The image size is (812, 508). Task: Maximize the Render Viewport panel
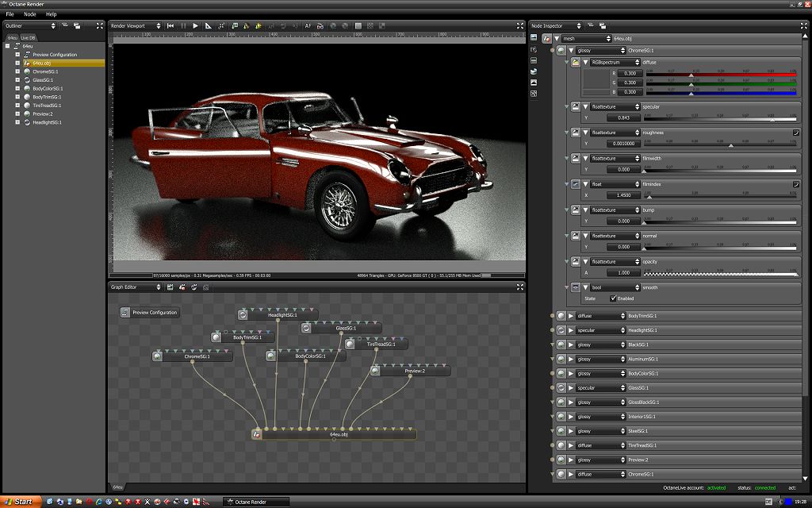tap(520, 26)
